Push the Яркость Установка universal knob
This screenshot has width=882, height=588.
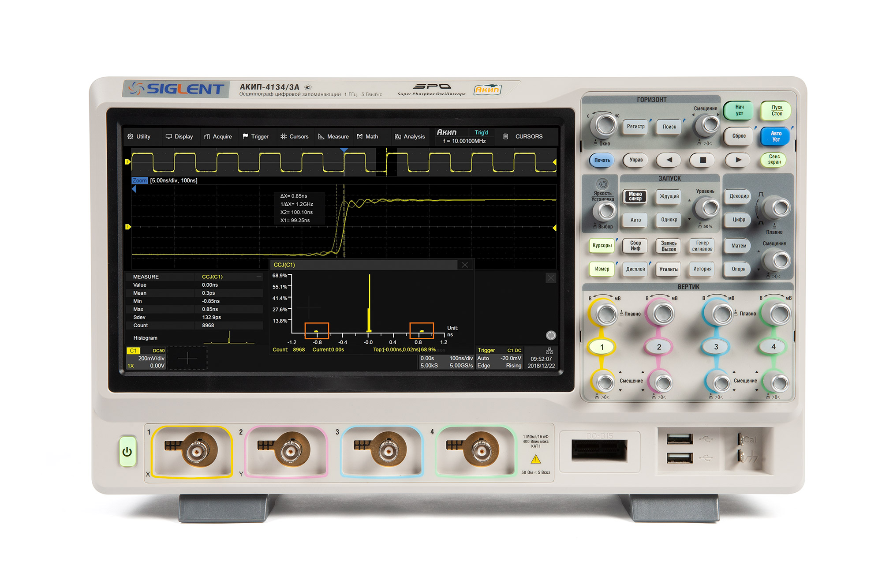(604, 211)
